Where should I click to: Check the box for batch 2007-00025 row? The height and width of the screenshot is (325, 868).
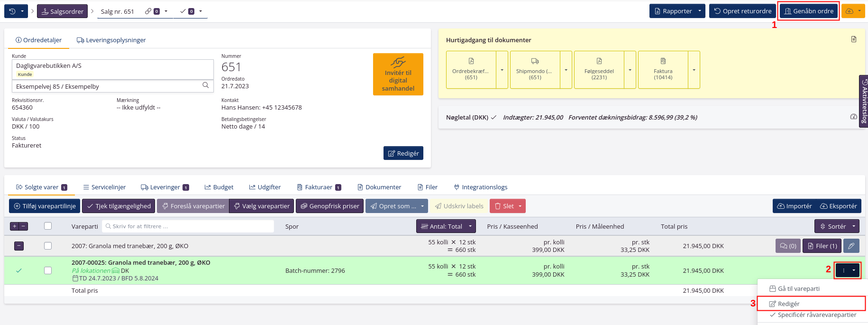48,270
